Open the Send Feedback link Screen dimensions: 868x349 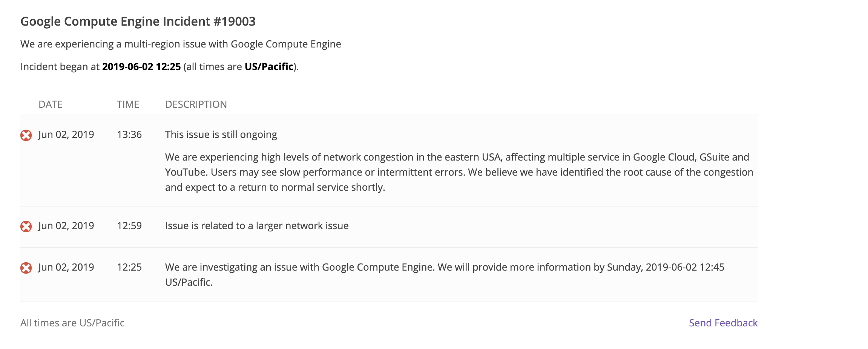click(x=723, y=323)
